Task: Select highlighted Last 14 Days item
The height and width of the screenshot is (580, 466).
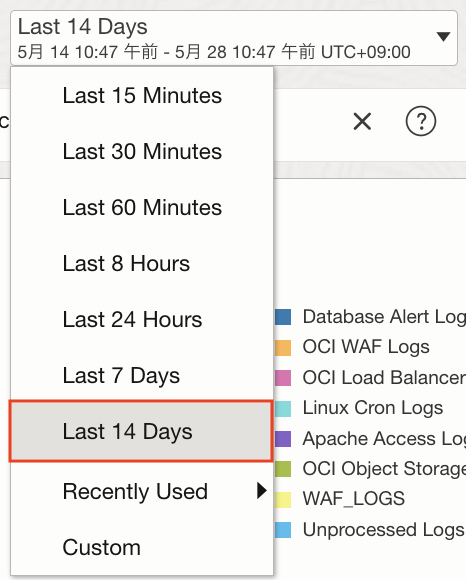Action: point(141,431)
